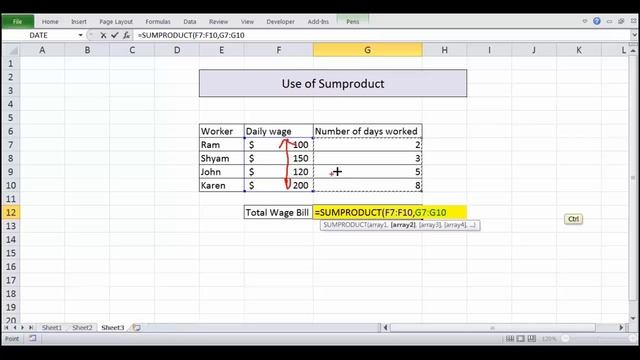Click horizontal scrollbar right arrow
This screenshot has height=360, width=640.
point(621,327)
